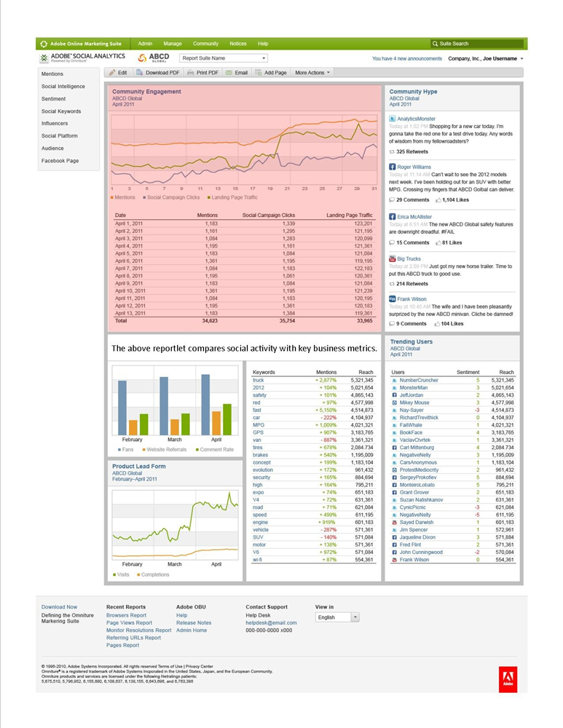Open the Release Notes link
Viewport: 563px width, 728px height.
[194, 622]
